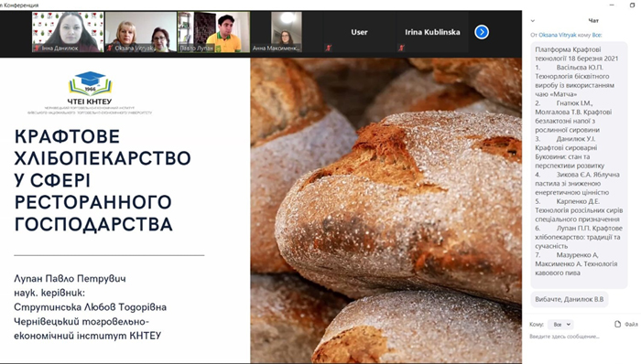The image size is (641, 364).
Task: Select Павло Лупан video thumbnail
Action: coord(213,32)
